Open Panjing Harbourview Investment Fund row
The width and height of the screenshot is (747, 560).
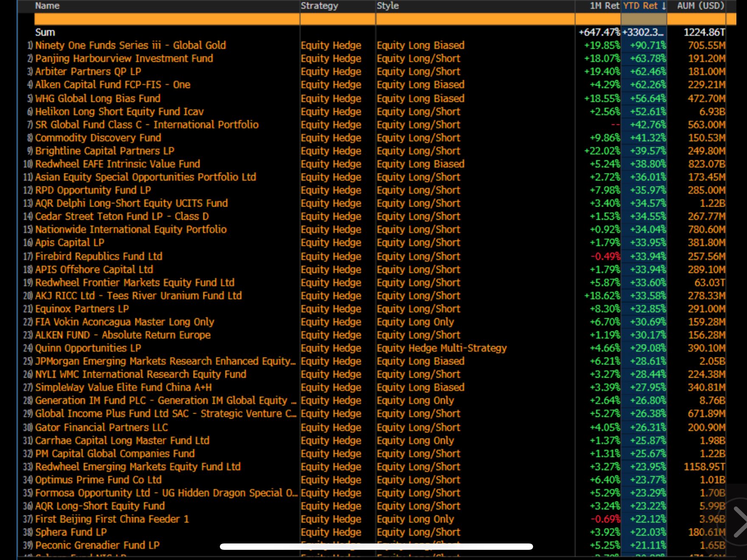click(124, 59)
